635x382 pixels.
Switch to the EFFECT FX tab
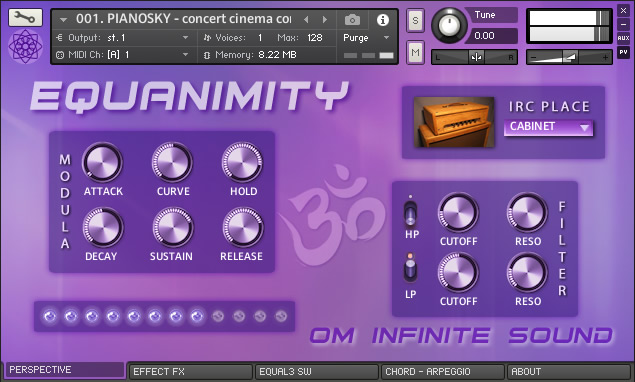click(x=190, y=371)
